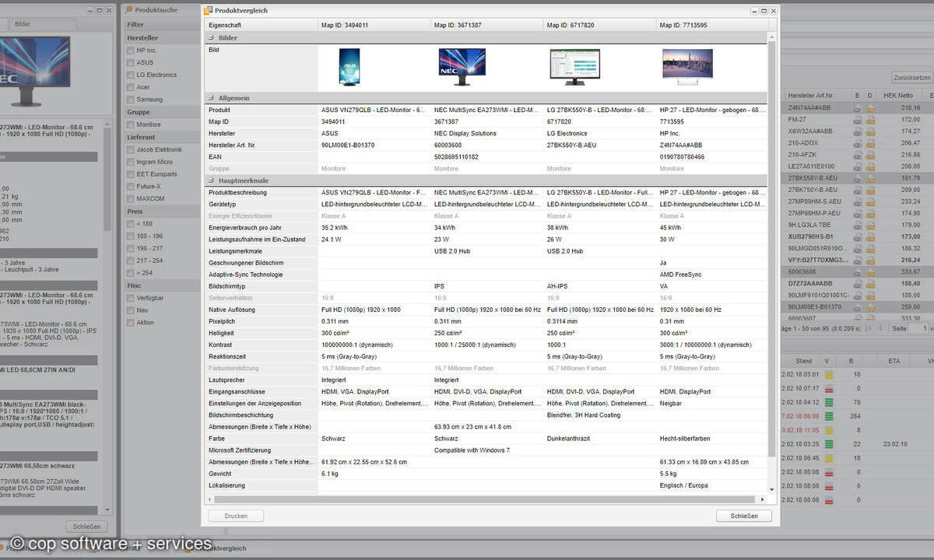934x560 pixels.
Task: Tick the Samsung manufacturer checkbox
Action: coord(131,100)
